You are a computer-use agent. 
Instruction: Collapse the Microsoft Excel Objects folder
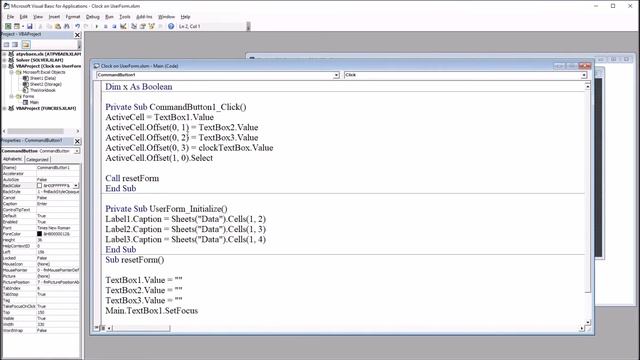click(11, 72)
